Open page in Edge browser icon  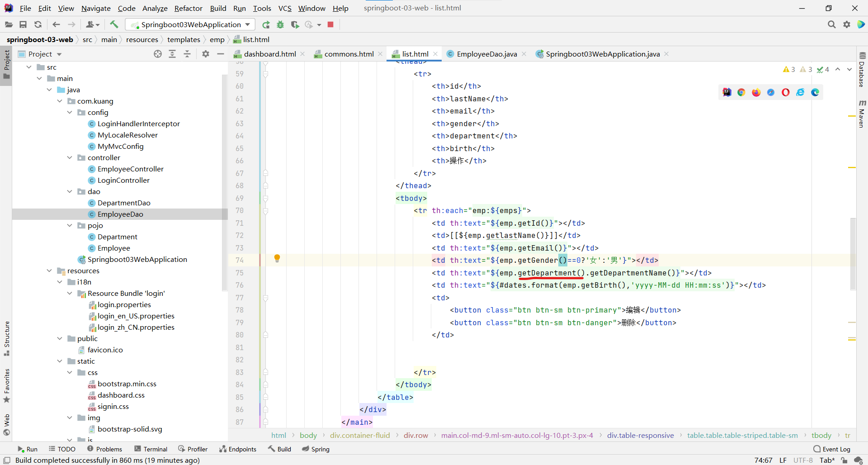(x=815, y=92)
